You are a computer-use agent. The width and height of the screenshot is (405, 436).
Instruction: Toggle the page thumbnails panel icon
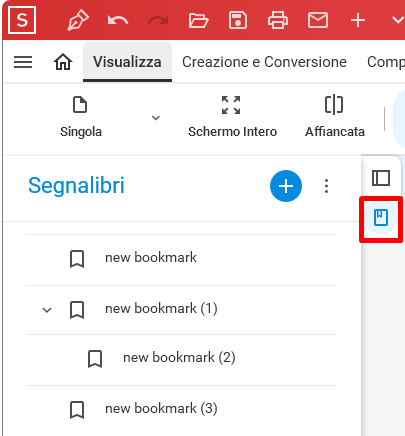[381, 178]
